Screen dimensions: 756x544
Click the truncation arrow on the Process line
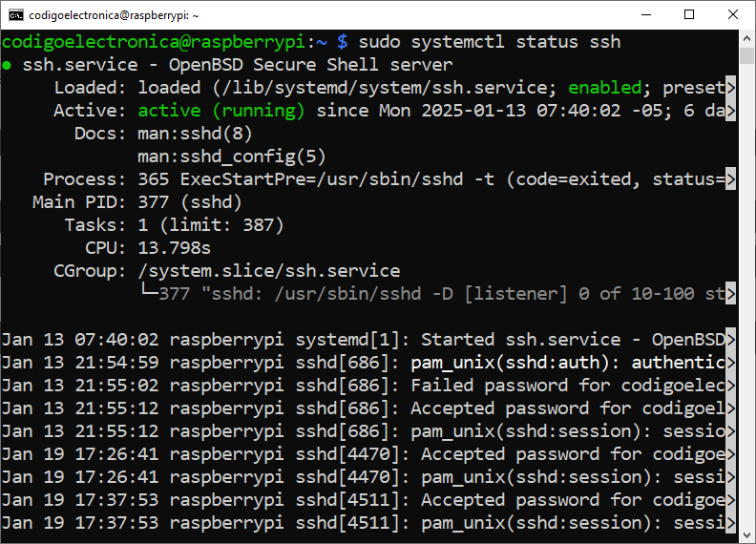tap(731, 179)
